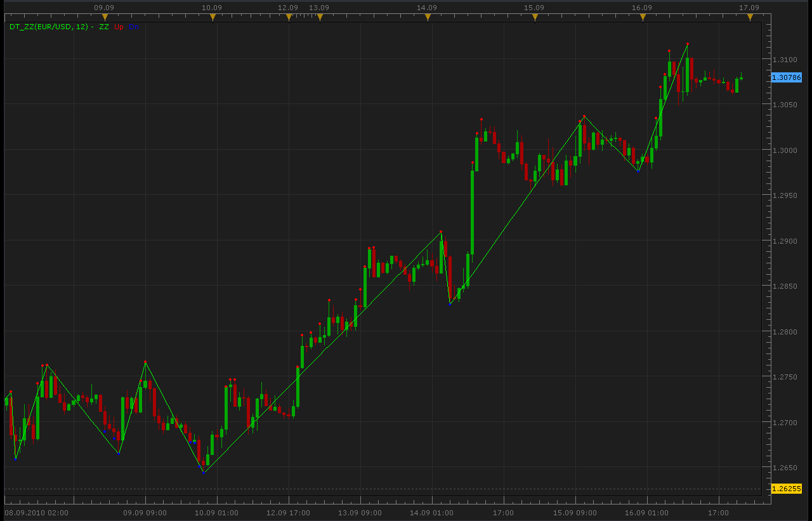812x521 pixels.
Task: Click the 15.09 09:00 time axis label
Action: coord(575,512)
